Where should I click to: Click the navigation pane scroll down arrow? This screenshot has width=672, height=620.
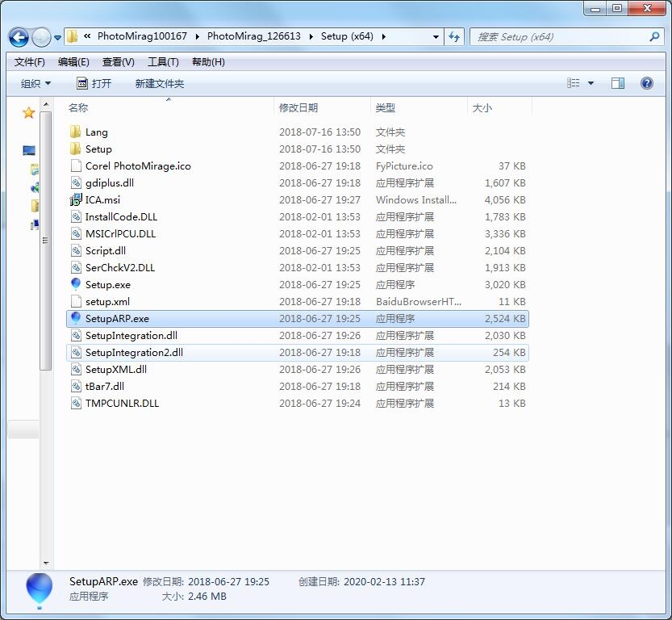(x=46, y=563)
